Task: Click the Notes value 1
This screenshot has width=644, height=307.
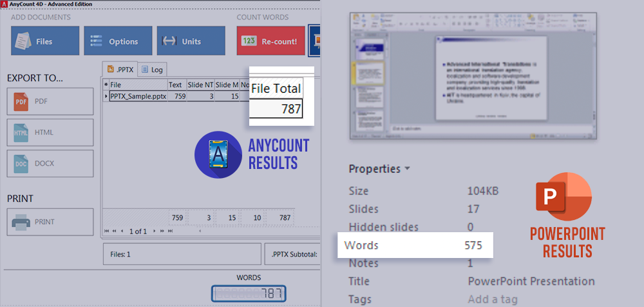Action: (x=470, y=263)
